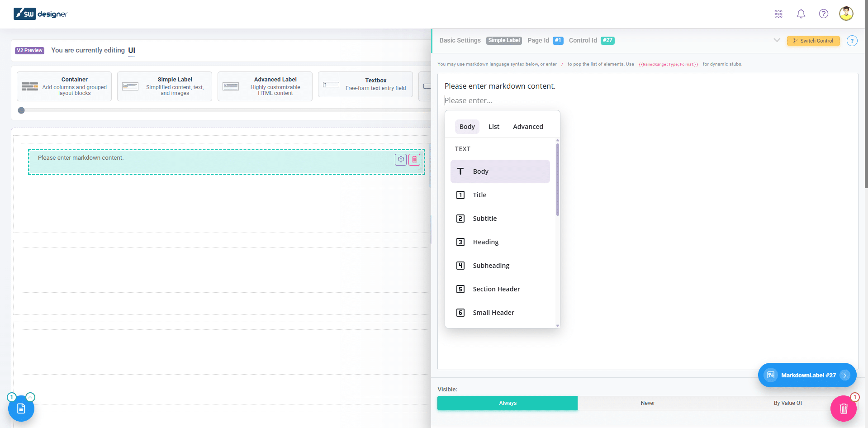Open the user profile avatar

click(846, 14)
